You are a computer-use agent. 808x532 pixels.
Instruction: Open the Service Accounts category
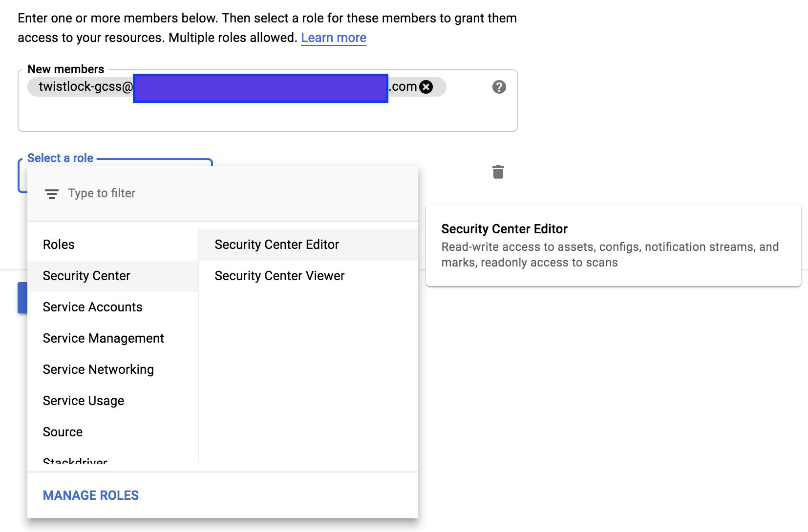click(113, 307)
